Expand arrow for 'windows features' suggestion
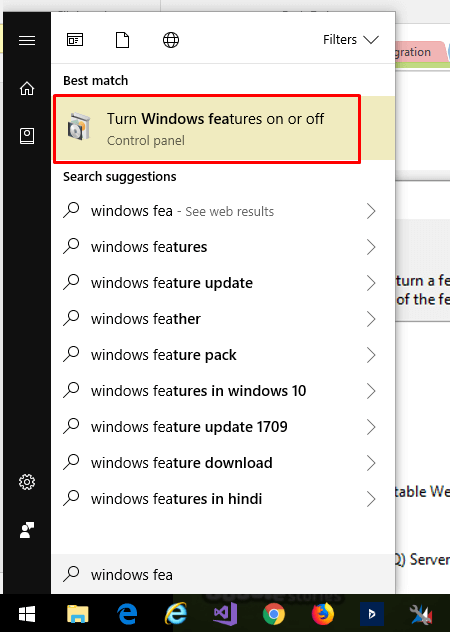 pyautogui.click(x=371, y=247)
